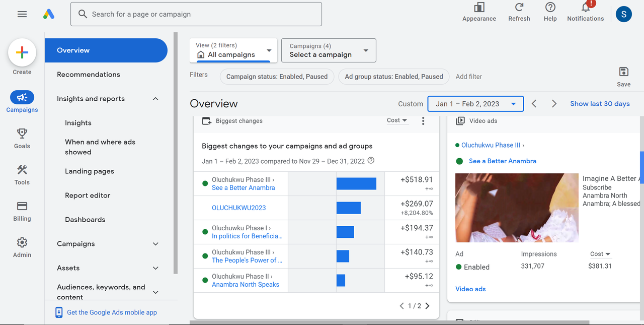Click the bottom horizontal scrollbar
The image size is (644, 325).
tap(389, 322)
